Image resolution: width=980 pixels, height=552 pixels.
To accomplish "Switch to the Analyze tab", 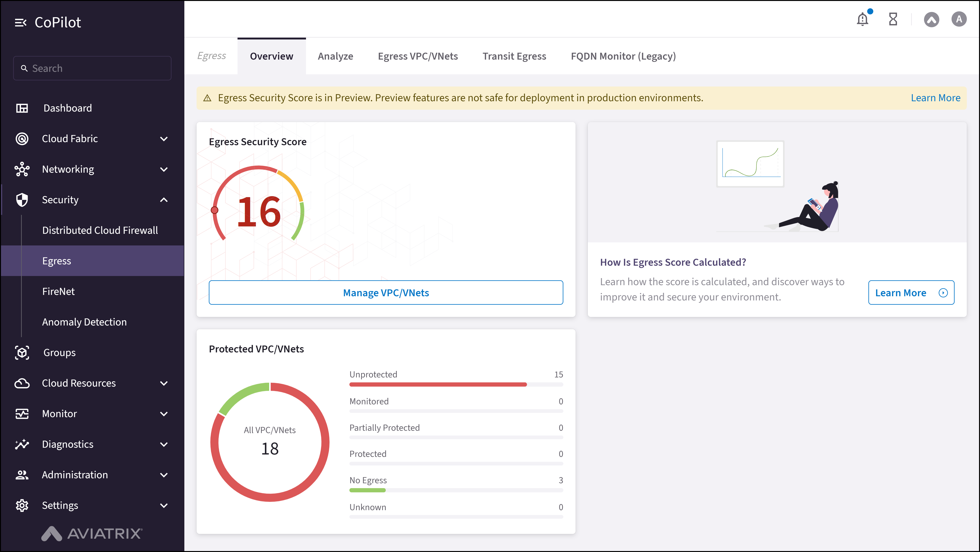I will coord(335,56).
